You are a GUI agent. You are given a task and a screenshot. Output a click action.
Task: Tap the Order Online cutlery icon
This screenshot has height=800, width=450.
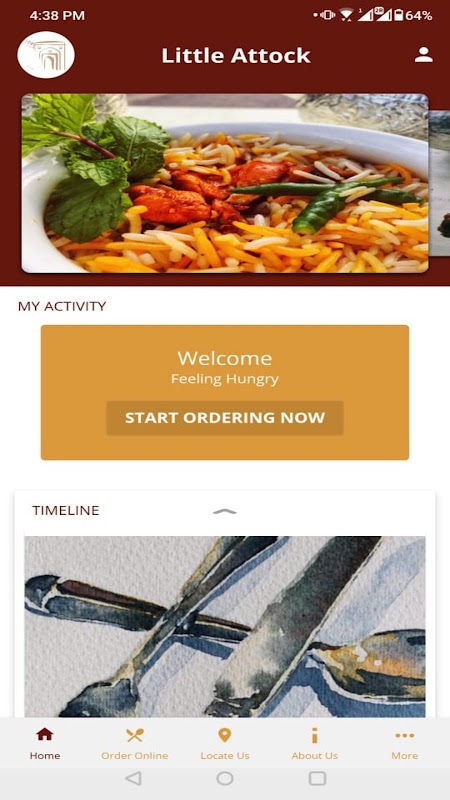pyautogui.click(x=135, y=735)
